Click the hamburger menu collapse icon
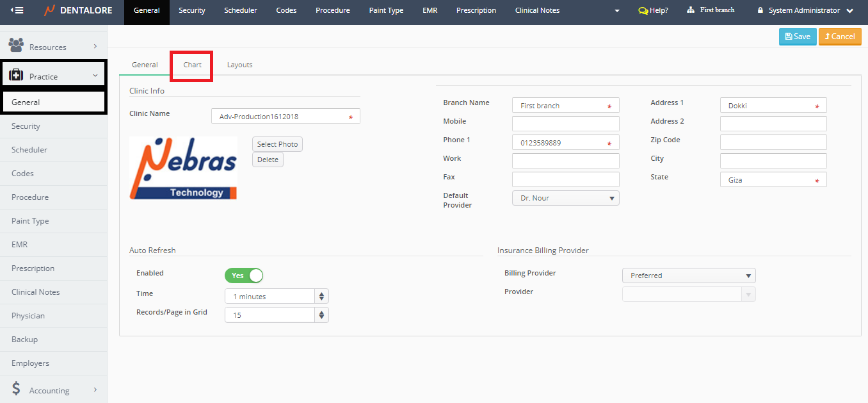This screenshot has width=868, height=403. [17, 10]
